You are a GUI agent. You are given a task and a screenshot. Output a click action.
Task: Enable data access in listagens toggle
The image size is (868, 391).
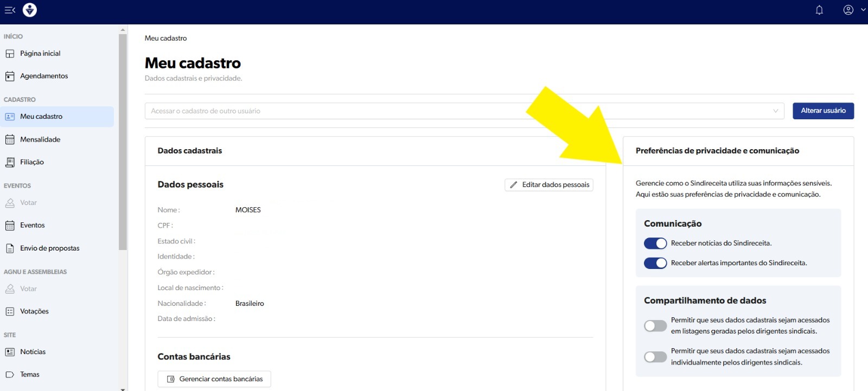click(655, 326)
